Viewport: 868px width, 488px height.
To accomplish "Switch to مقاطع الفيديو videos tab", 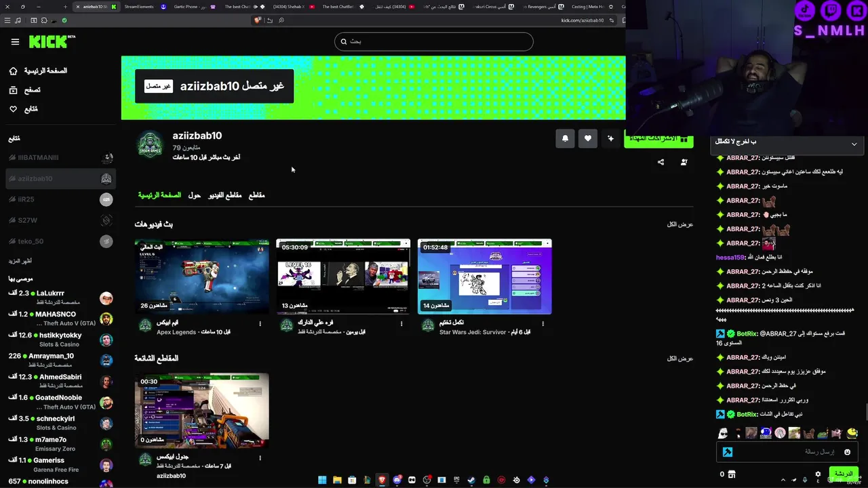I will pyautogui.click(x=224, y=195).
